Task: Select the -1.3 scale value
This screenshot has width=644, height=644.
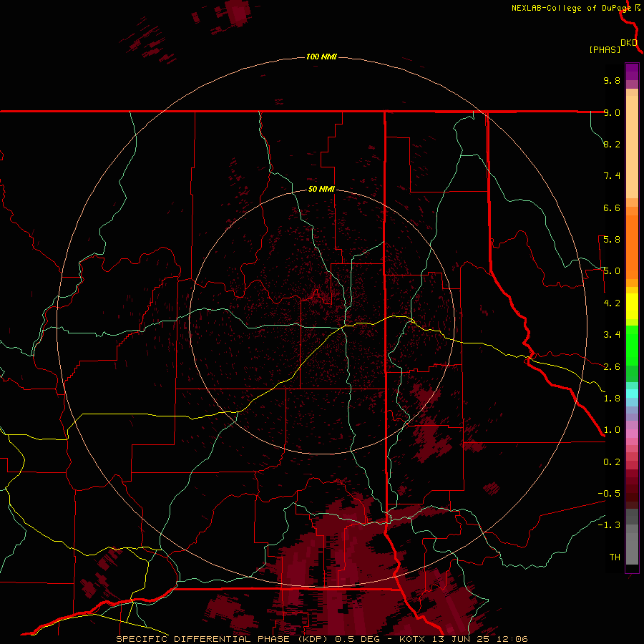Action: point(609,525)
